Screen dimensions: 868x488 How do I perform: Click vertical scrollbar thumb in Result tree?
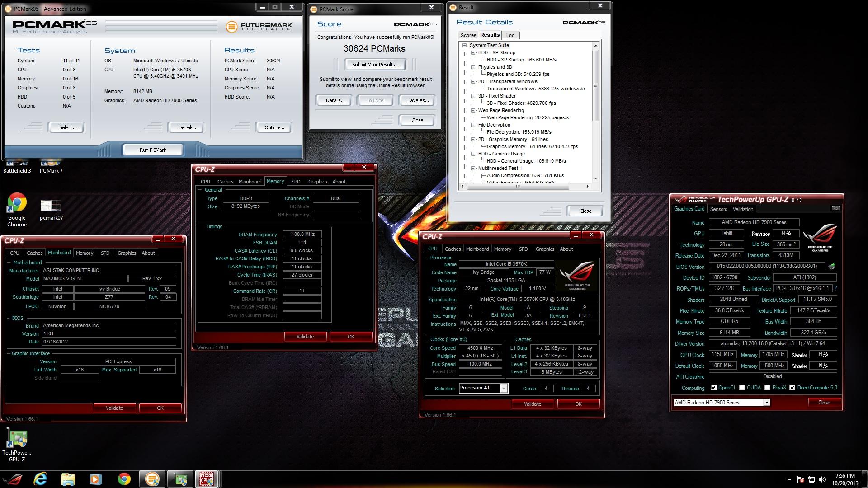point(595,85)
